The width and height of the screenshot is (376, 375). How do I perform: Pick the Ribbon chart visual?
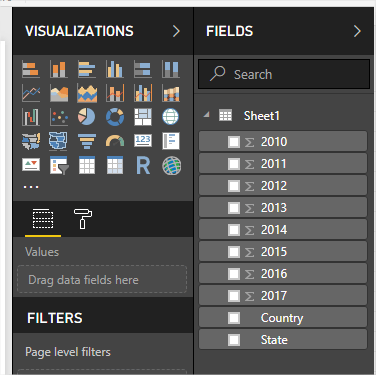tap(171, 93)
